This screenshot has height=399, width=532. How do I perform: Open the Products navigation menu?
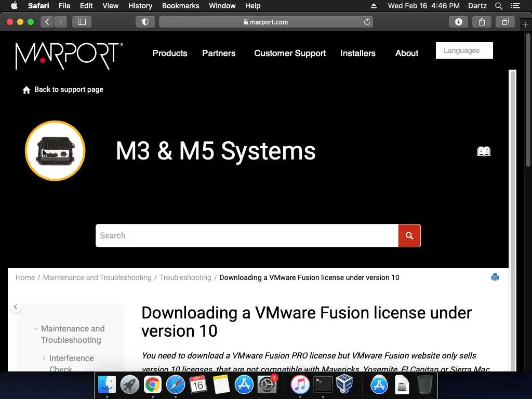(x=170, y=54)
